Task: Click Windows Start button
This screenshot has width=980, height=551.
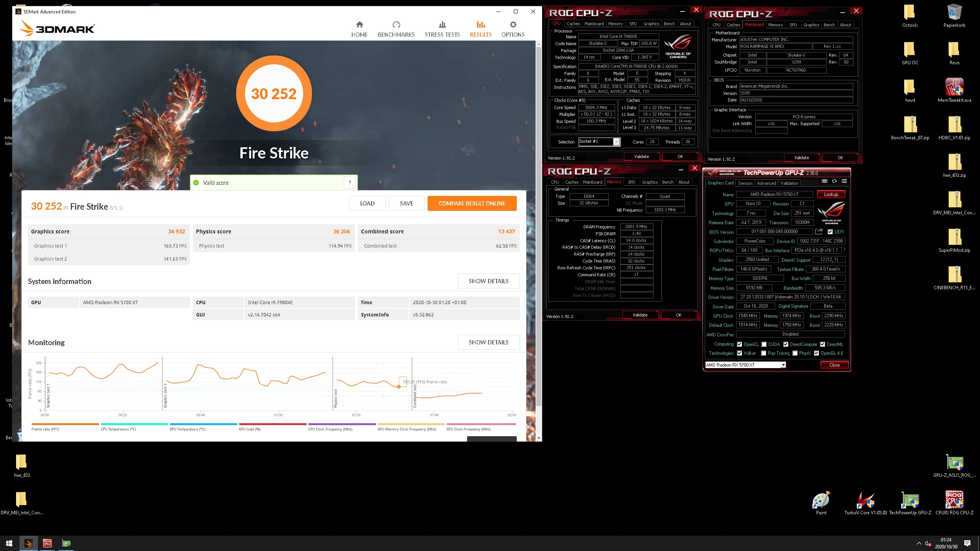Action: tap(9, 543)
